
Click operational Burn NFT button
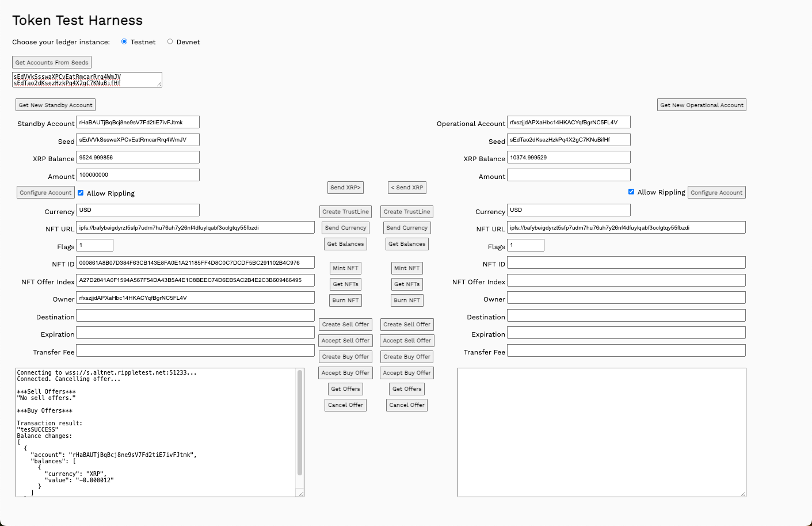(x=407, y=300)
